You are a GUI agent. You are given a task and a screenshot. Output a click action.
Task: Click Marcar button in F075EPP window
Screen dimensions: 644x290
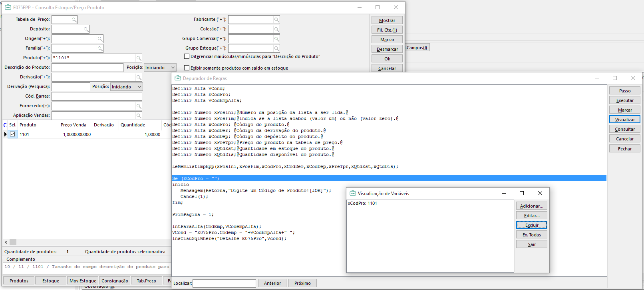pos(387,40)
